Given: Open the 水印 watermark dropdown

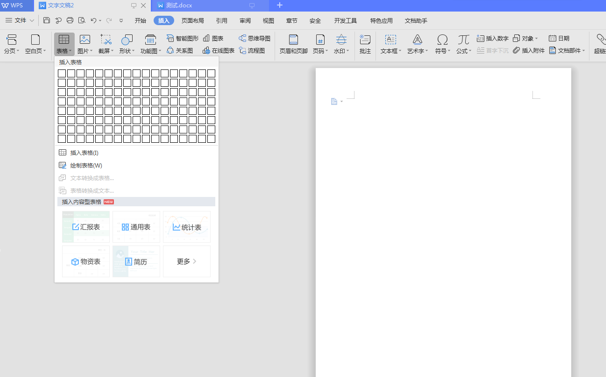Looking at the screenshot, I should pyautogui.click(x=348, y=51).
